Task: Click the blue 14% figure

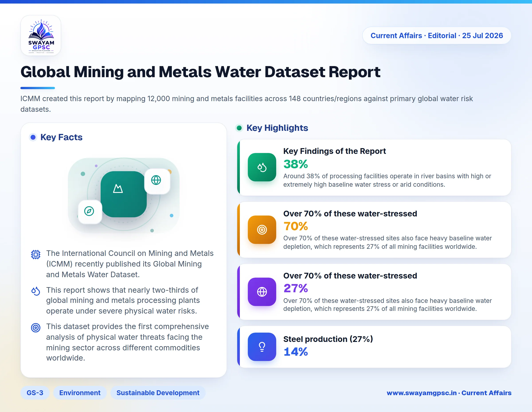Action: pos(295,352)
